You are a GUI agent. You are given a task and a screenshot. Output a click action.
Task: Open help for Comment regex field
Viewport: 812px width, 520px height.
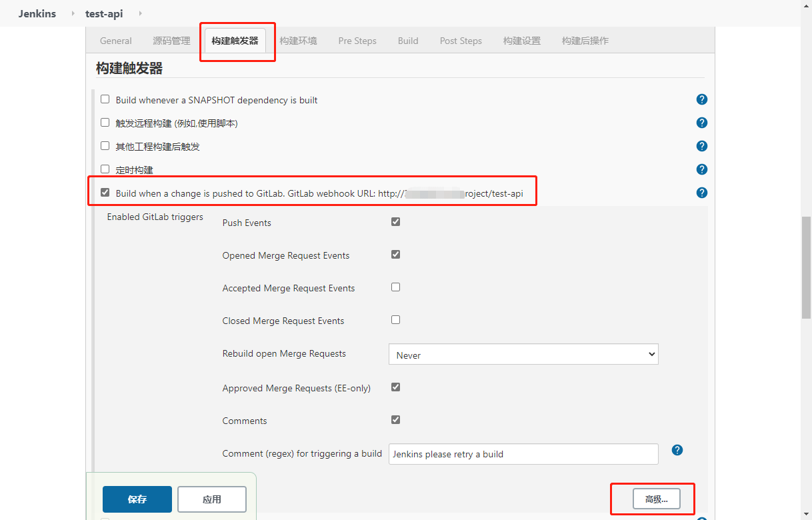click(677, 450)
